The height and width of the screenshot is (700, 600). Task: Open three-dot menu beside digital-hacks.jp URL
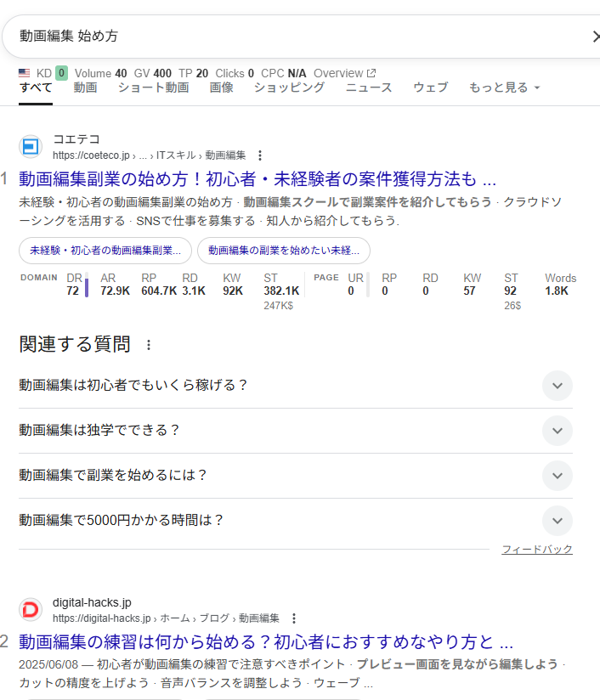[294, 618]
